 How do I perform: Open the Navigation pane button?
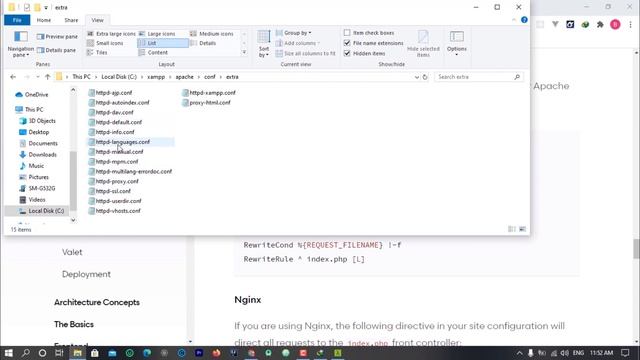coord(20,44)
